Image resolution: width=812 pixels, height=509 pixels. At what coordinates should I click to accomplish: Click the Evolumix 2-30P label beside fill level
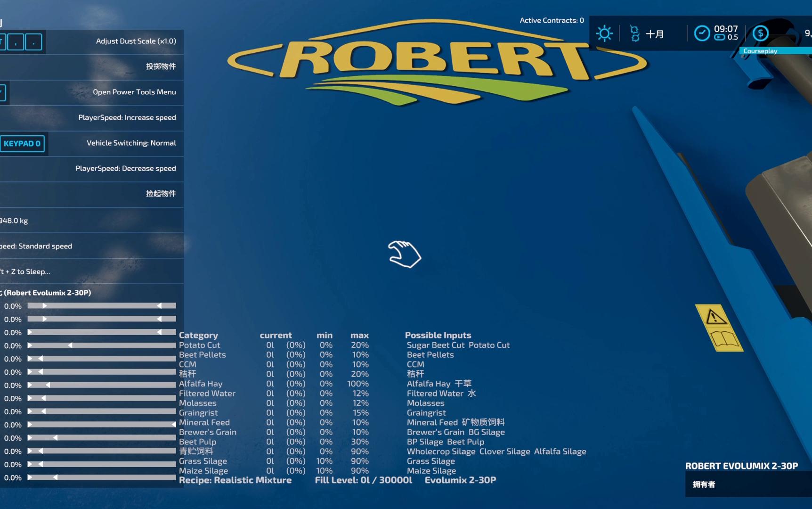pos(460,480)
